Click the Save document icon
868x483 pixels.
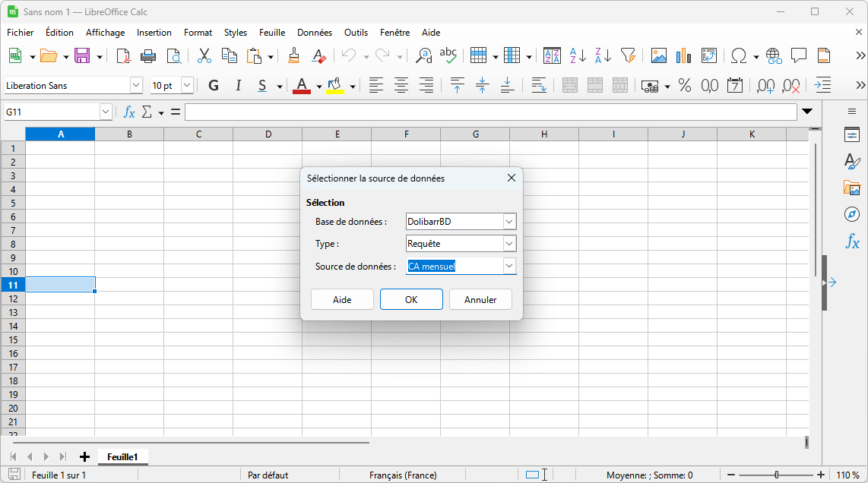pyautogui.click(x=81, y=55)
